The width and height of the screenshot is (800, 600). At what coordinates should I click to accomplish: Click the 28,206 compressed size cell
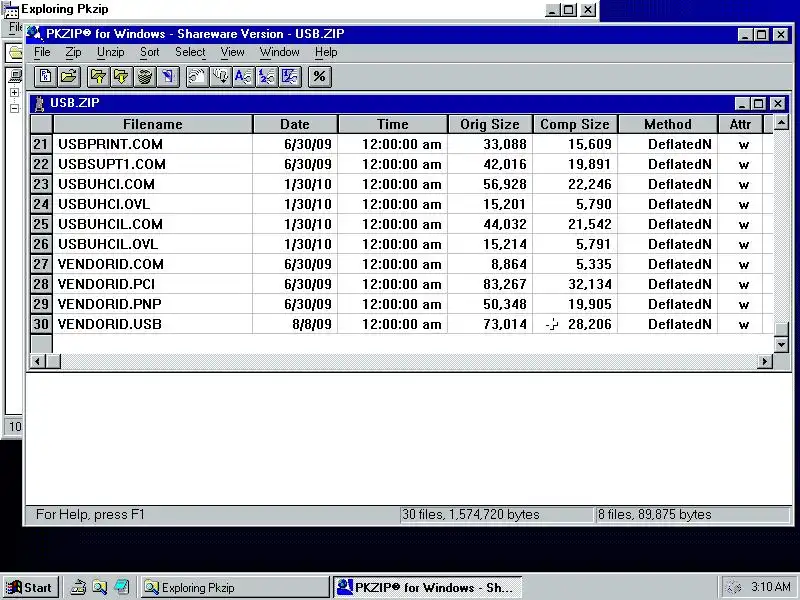click(x=575, y=324)
